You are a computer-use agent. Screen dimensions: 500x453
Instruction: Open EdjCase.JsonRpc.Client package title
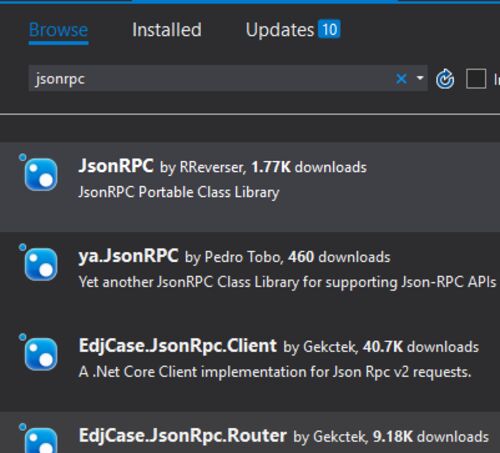pyautogui.click(x=178, y=346)
